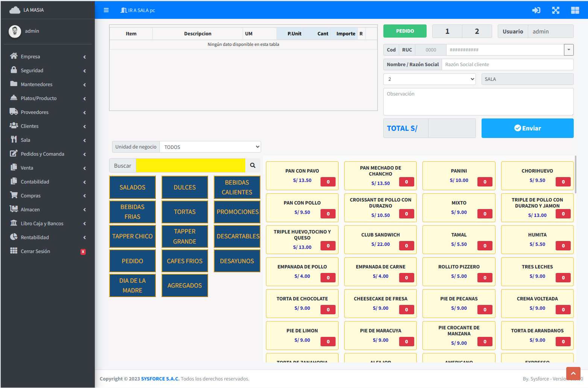Click the red X beside Cerrar Sesión
The height and width of the screenshot is (388, 588).
(83, 252)
